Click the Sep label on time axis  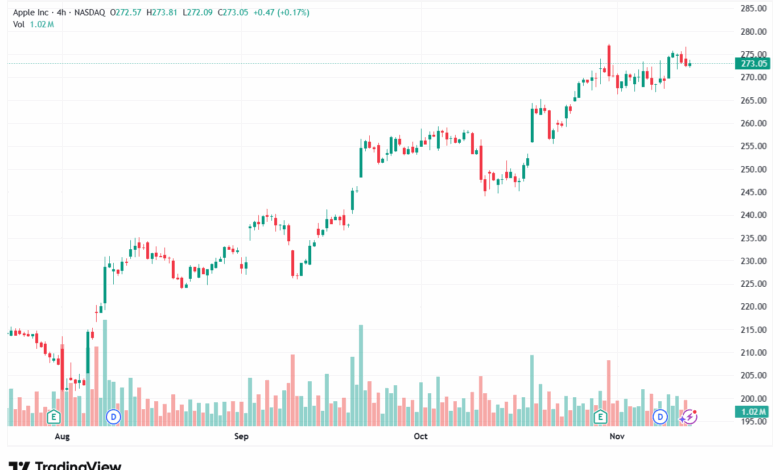coord(240,437)
